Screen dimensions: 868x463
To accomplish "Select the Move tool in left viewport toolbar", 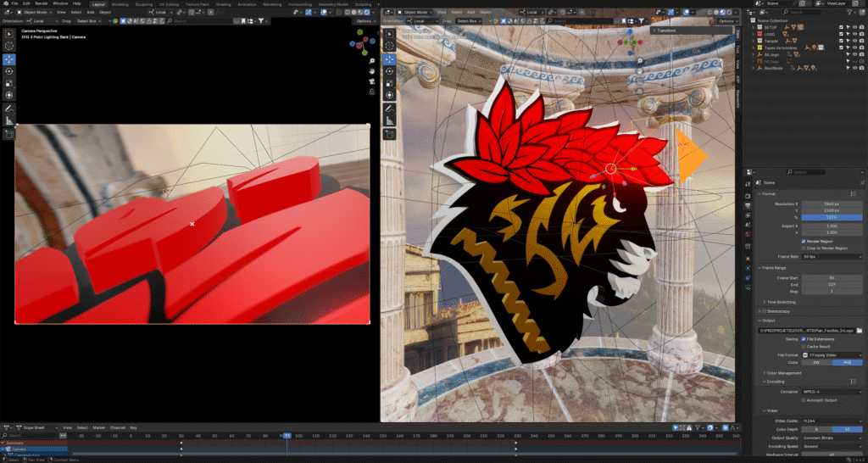I will pos(8,59).
